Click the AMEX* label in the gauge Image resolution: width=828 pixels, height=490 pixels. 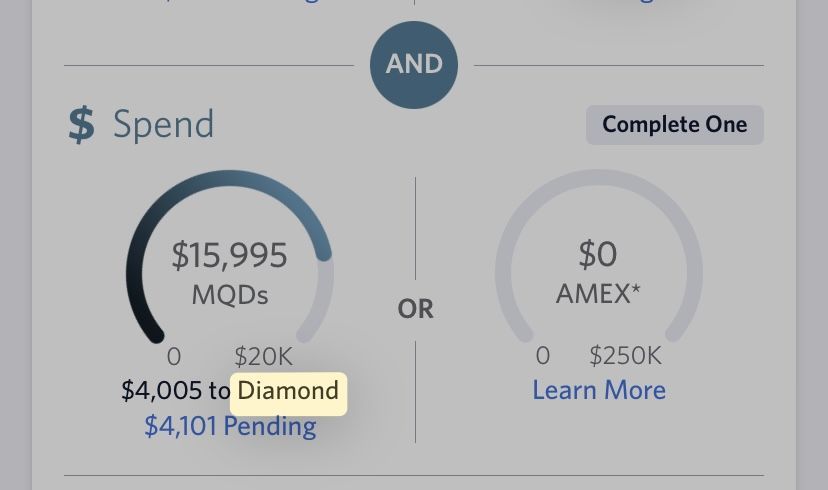point(598,293)
